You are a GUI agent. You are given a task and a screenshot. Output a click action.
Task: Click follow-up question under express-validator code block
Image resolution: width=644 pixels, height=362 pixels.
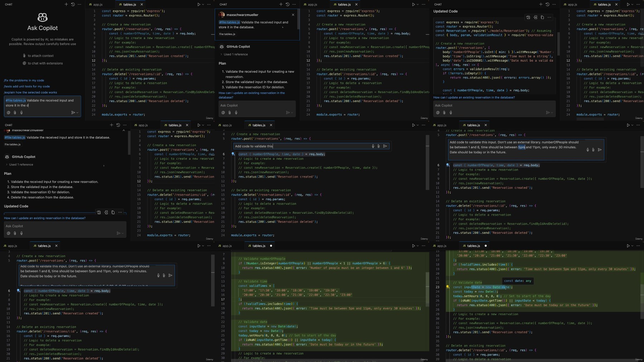click(x=474, y=97)
